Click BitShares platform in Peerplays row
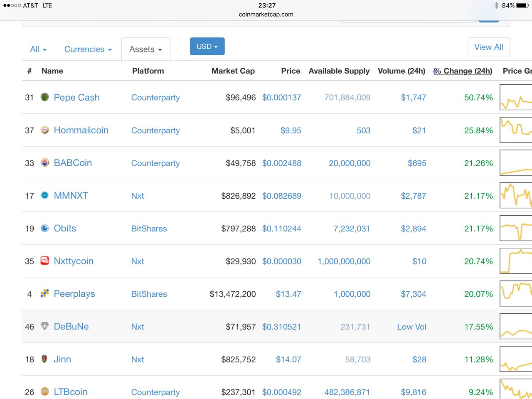 tap(149, 294)
